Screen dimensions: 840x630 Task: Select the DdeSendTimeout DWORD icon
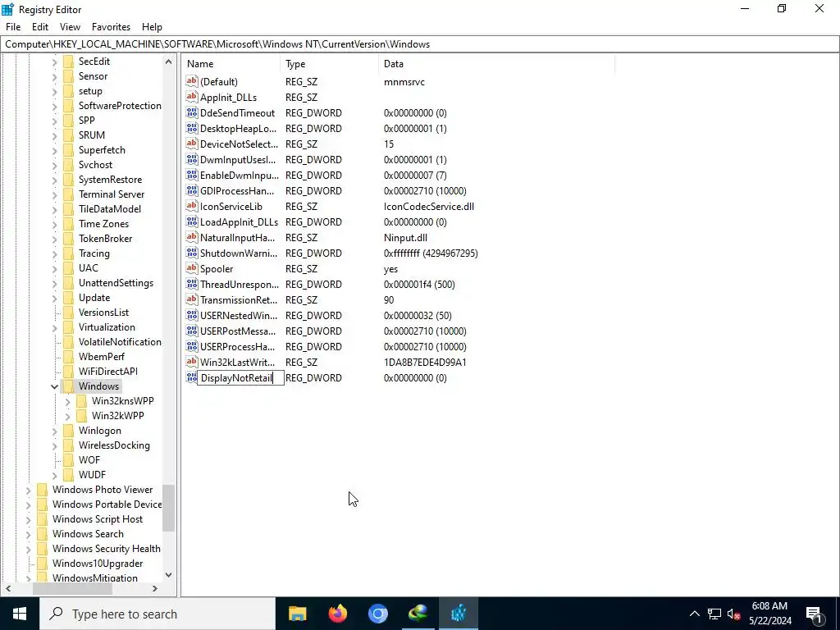pos(192,112)
